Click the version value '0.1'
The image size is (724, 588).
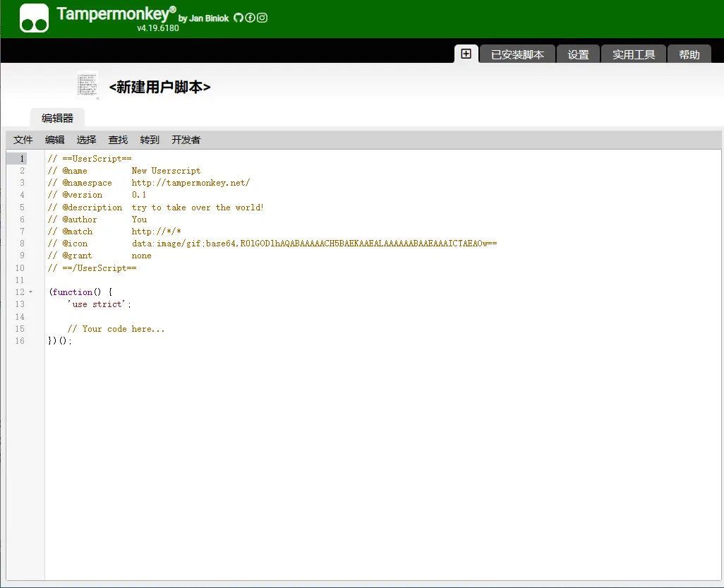tap(139, 195)
